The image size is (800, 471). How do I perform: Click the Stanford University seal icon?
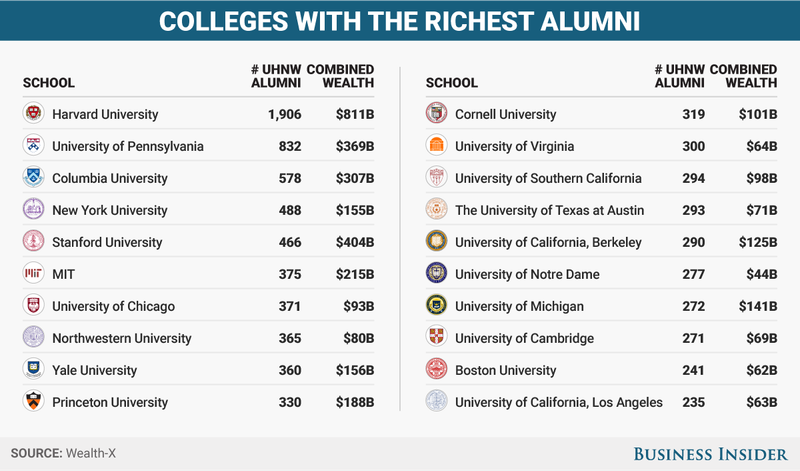coord(34,241)
